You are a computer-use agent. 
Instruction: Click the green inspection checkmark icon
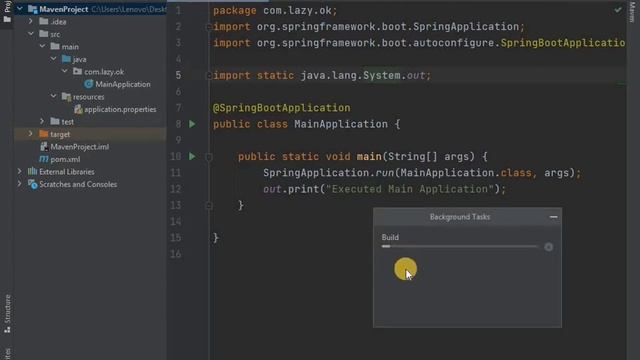coord(618,9)
